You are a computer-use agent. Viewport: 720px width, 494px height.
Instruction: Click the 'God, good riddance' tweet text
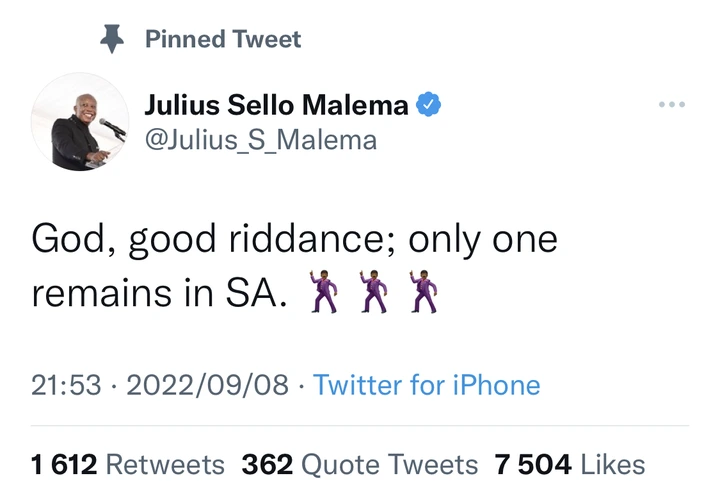pos(294,240)
